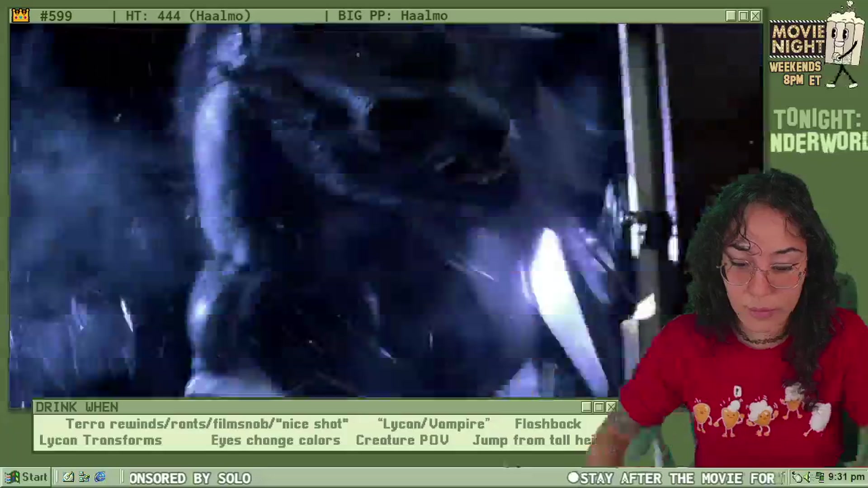Click the Creature POV rule text
This screenshot has height=488, width=868.
[402, 440]
